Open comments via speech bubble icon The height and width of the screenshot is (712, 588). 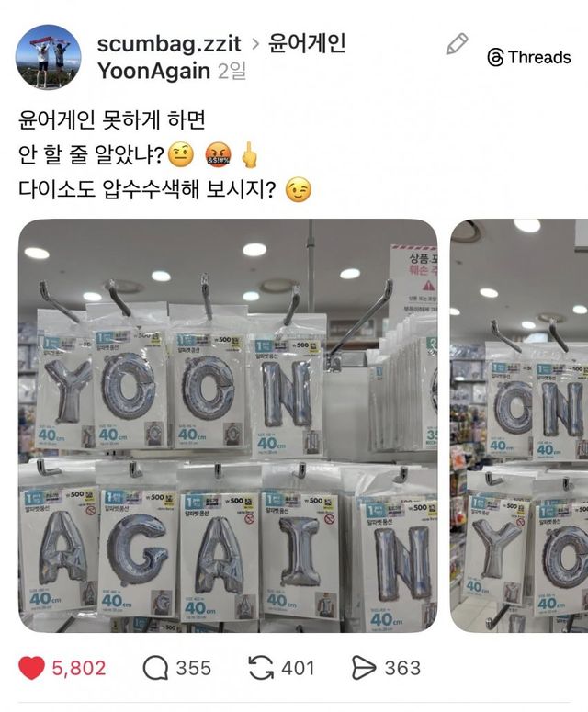coord(155,668)
